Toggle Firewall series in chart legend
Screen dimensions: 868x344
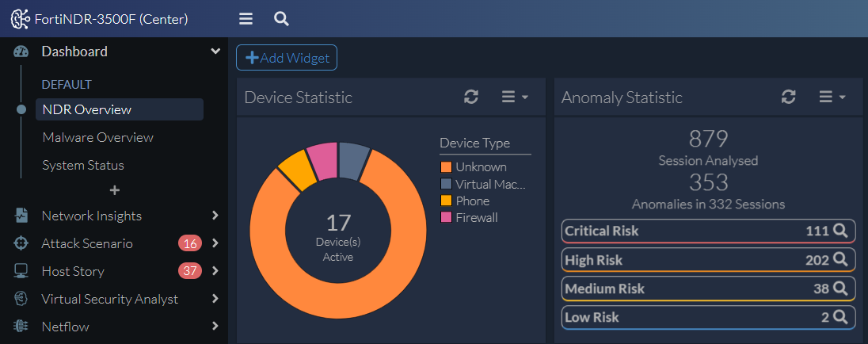[469, 218]
